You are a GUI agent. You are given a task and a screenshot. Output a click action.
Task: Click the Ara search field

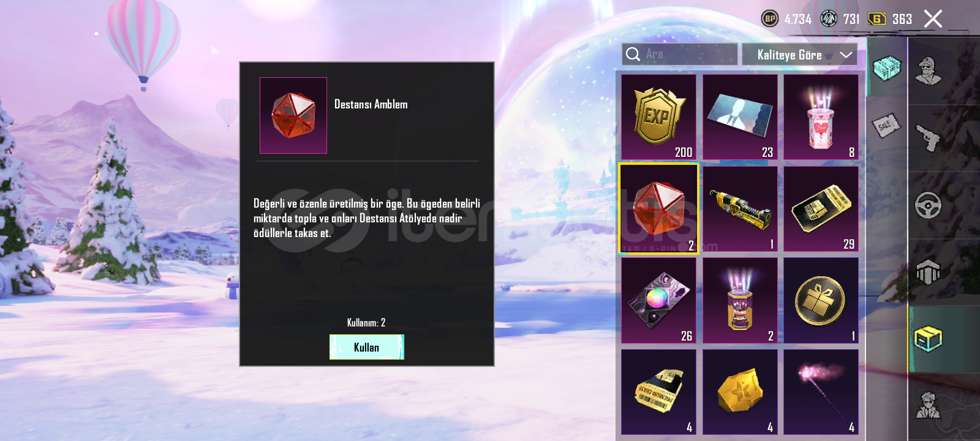679,54
